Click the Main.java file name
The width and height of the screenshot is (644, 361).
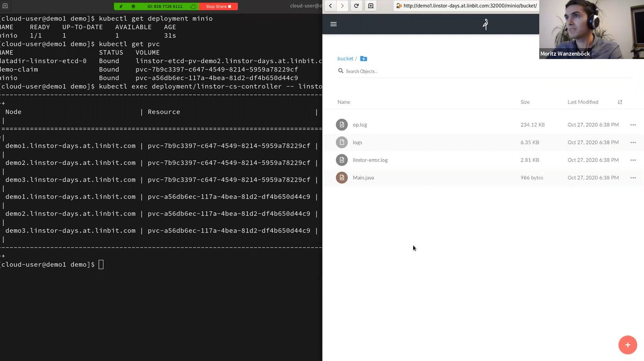click(x=363, y=177)
